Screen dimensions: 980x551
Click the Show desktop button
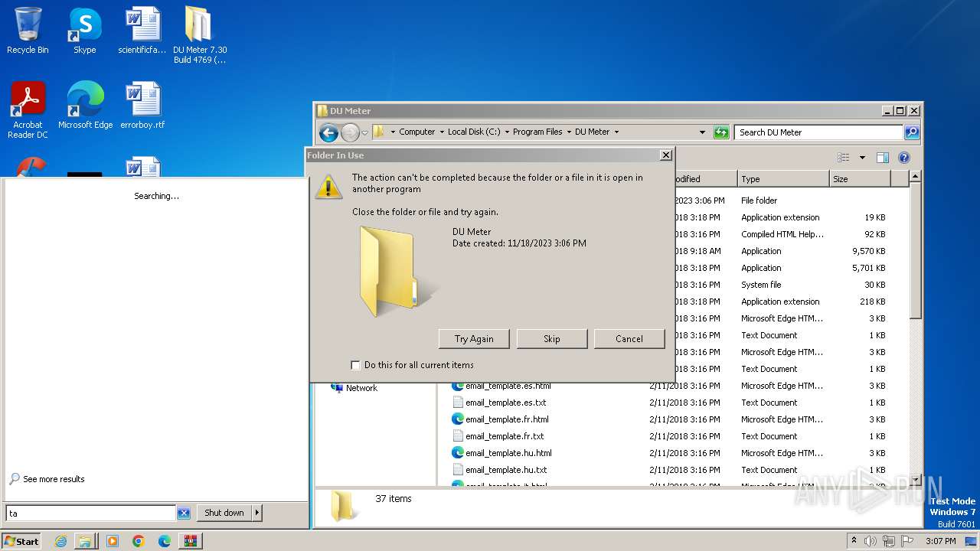click(972, 541)
